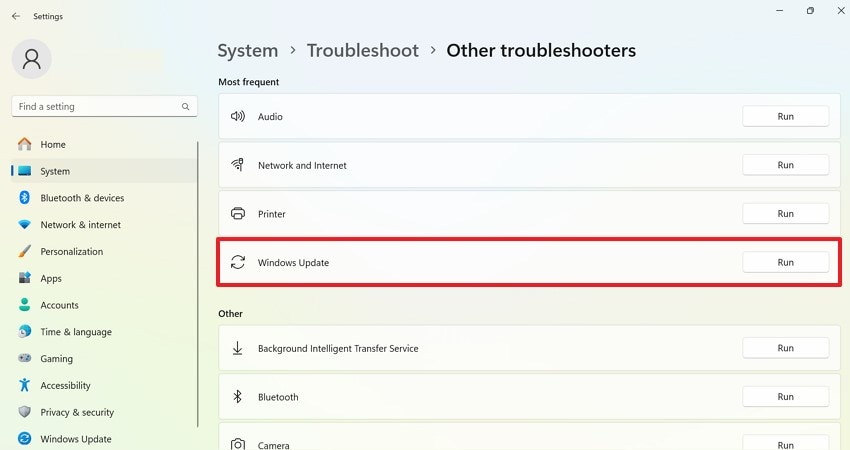This screenshot has height=450, width=850.
Task: Open Personalization settings
Action: click(104, 251)
